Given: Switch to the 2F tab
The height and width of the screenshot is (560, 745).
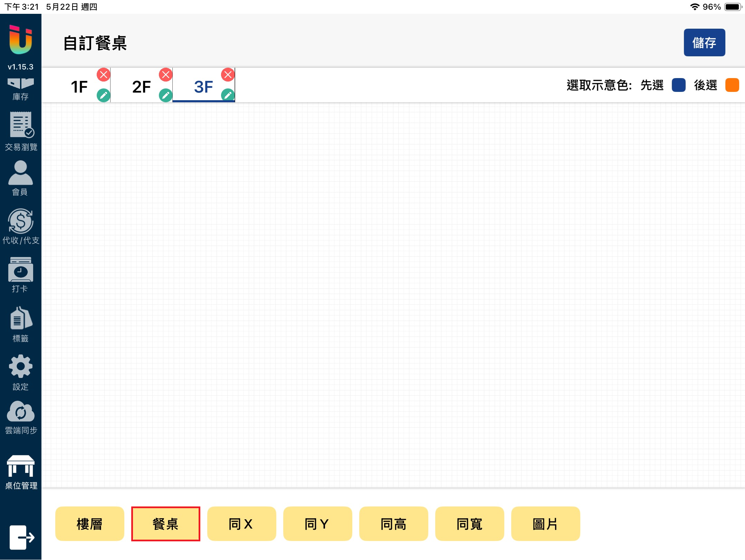Looking at the screenshot, I should click(141, 87).
